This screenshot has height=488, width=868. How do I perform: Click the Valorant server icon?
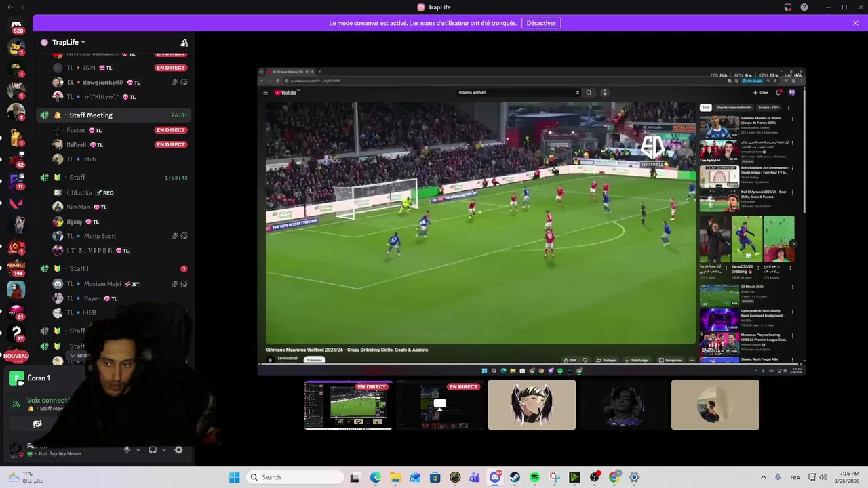pyautogui.click(x=16, y=203)
